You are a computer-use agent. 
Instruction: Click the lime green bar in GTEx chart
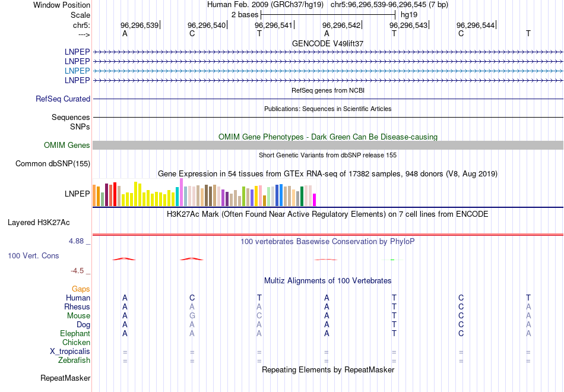click(244, 196)
